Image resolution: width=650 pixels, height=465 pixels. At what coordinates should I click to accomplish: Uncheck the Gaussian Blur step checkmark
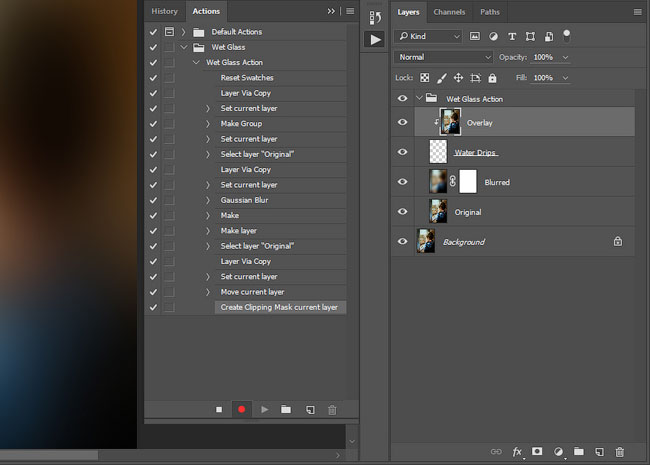[x=153, y=200]
